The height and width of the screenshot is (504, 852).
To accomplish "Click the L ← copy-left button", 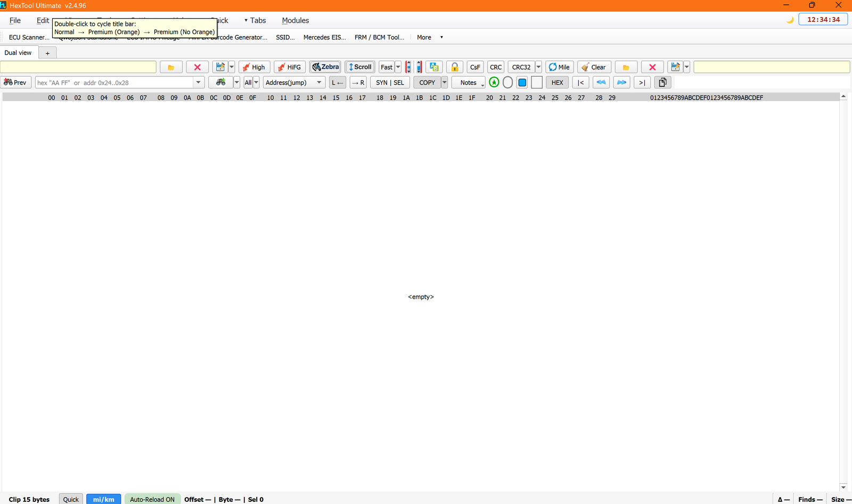I will click(338, 82).
